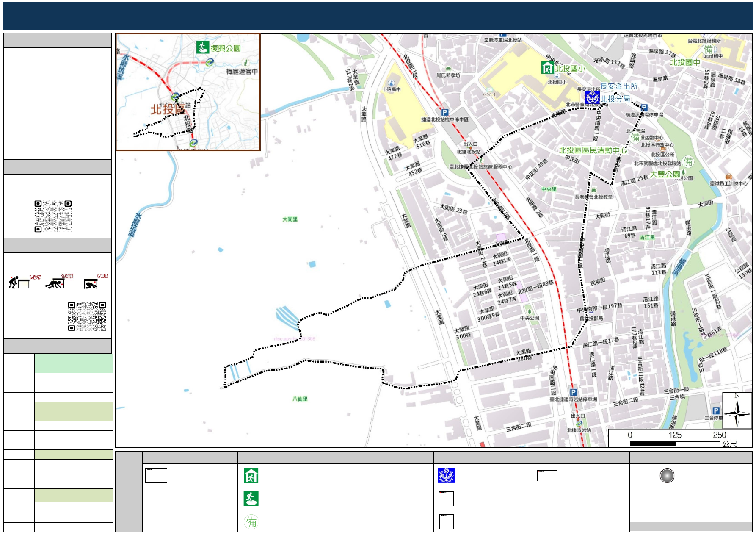Click the 復興公園 green evacuation icon in inset
This screenshot has height=535, width=756.
[x=202, y=47]
